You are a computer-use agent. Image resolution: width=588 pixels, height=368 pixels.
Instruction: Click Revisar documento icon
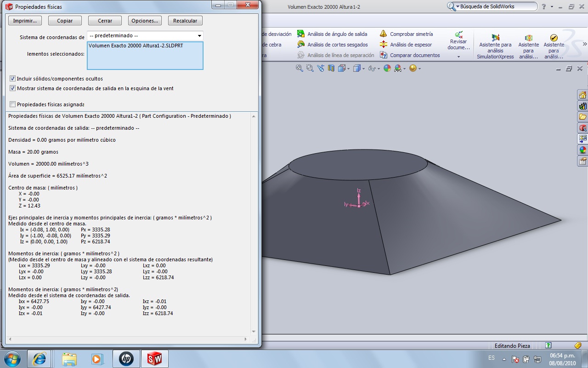point(458,34)
